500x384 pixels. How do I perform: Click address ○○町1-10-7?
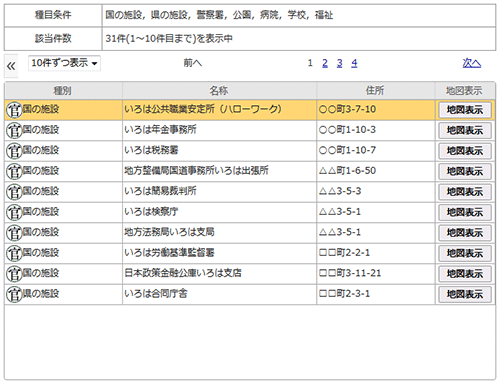point(347,150)
